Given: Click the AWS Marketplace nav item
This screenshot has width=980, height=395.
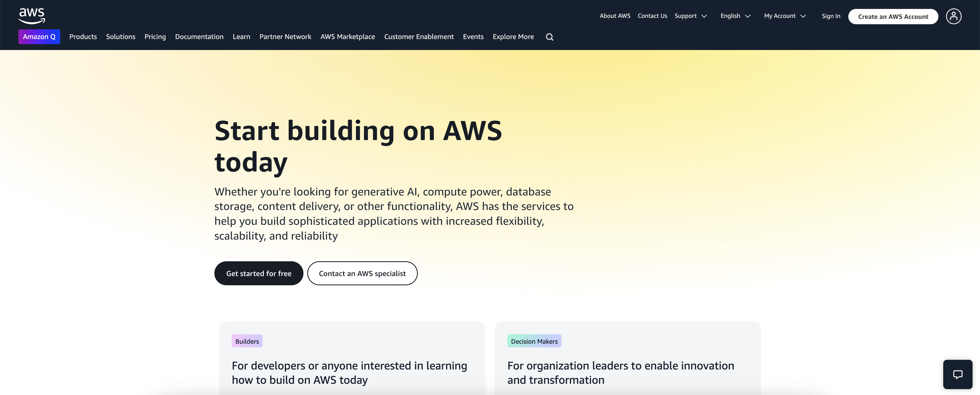Looking at the screenshot, I should point(348,37).
